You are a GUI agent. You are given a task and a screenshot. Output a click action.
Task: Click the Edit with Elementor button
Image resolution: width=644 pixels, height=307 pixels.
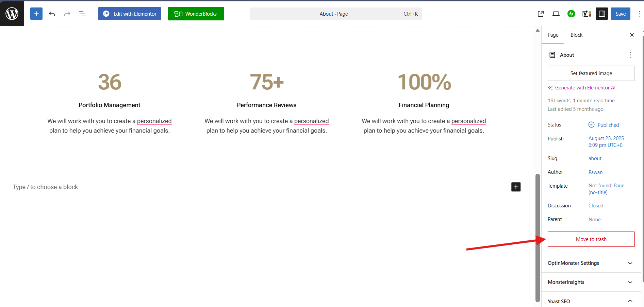point(130,14)
